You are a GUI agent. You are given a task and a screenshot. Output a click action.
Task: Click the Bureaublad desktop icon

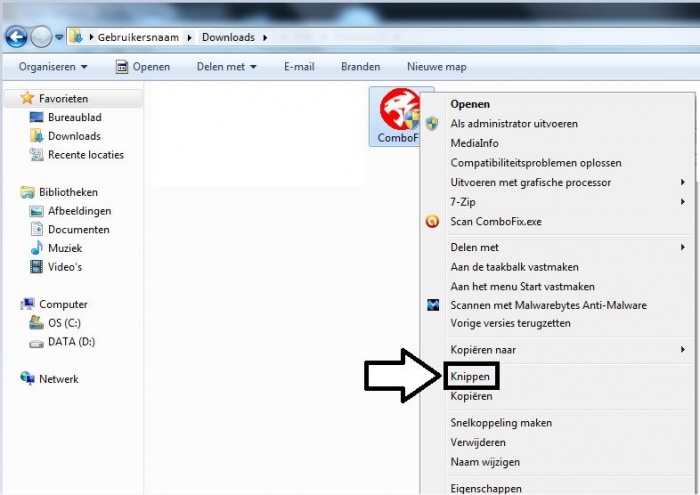click(36, 117)
